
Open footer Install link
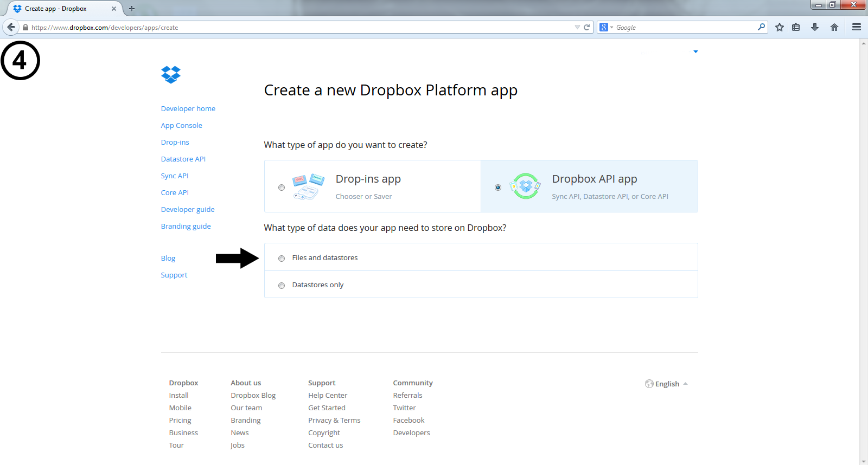coord(179,395)
